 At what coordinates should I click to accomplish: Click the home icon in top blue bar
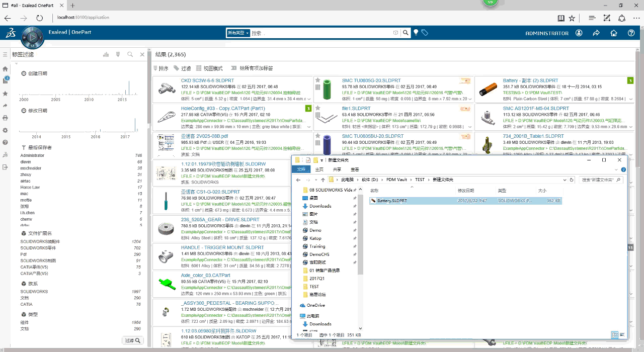614,33
